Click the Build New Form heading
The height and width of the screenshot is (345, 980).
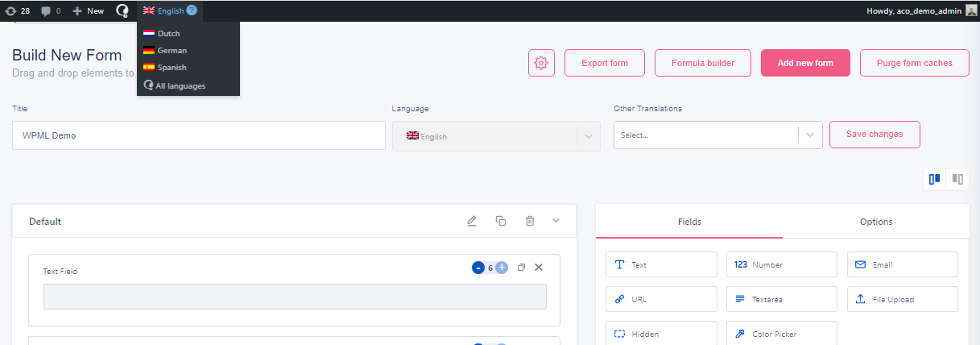[x=68, y=56]
